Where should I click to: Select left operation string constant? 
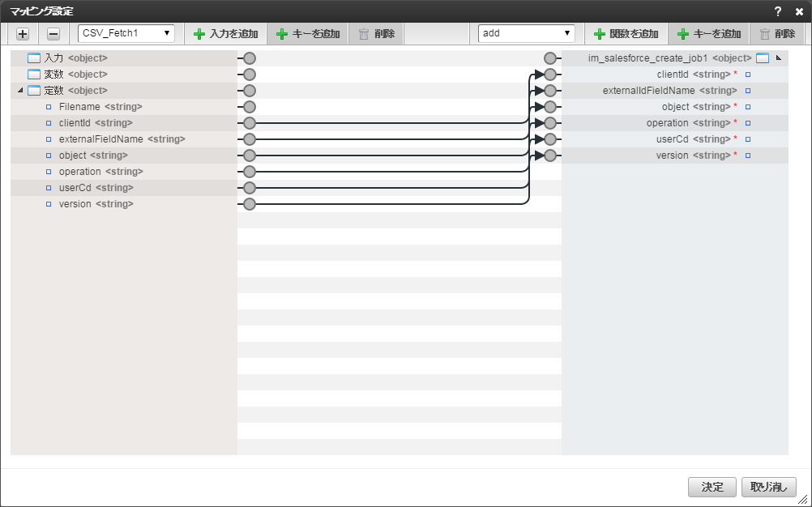[x=124, y=172]
